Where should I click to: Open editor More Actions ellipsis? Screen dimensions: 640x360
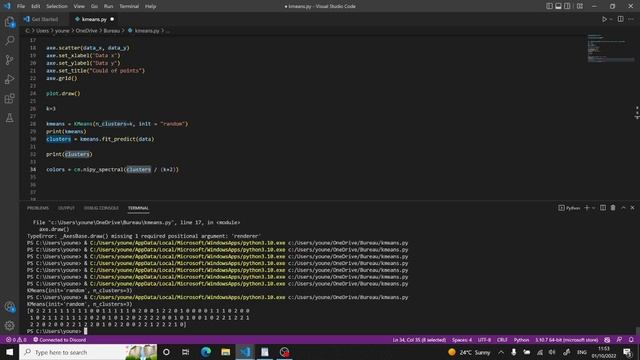coord(631,19)
